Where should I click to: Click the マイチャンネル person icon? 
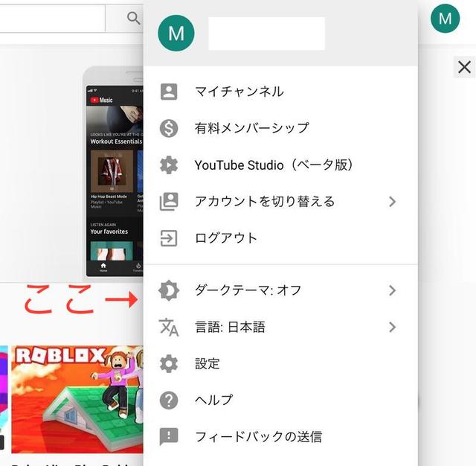coord(169,92)
